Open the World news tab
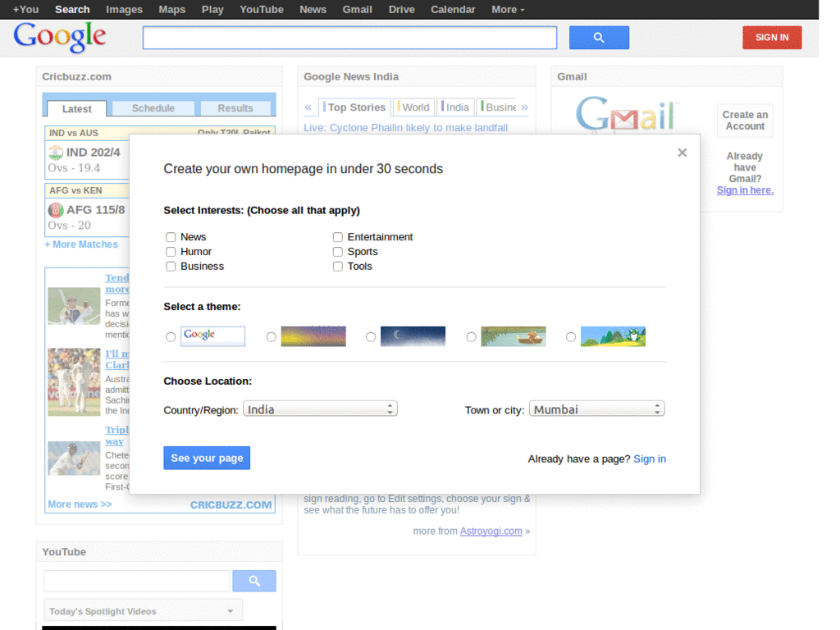This screenshot has height=630, width=840. coord(414,107)
